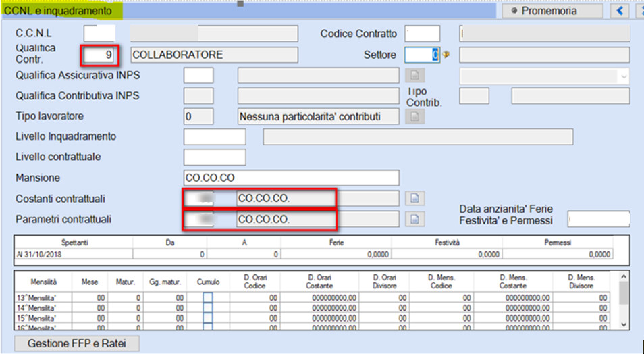Viewport: 644px width, 354px height.
Task: Click CO.CO.CO. description in Costanti contrattuali
Action: point(319,199)
